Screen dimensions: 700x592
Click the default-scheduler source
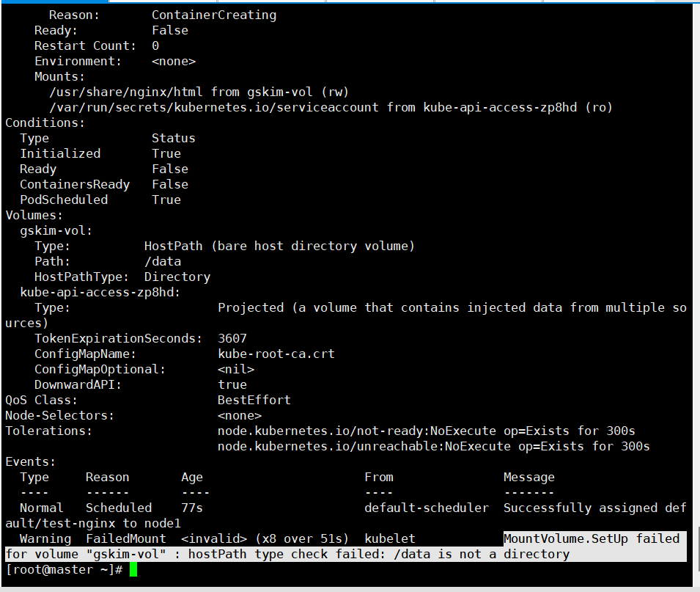pyautogui.click(x=427, y=508)
